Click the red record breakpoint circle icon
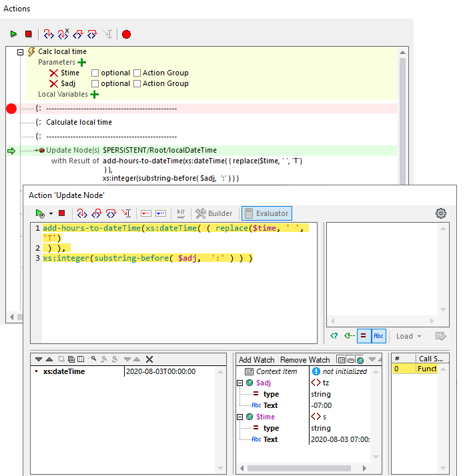 coord(126,34)
